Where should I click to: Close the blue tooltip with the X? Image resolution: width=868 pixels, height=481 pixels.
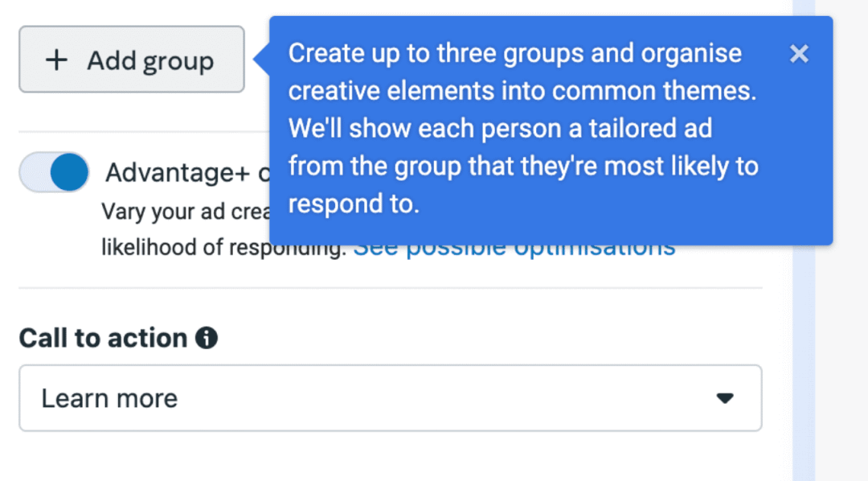point(799,54)
